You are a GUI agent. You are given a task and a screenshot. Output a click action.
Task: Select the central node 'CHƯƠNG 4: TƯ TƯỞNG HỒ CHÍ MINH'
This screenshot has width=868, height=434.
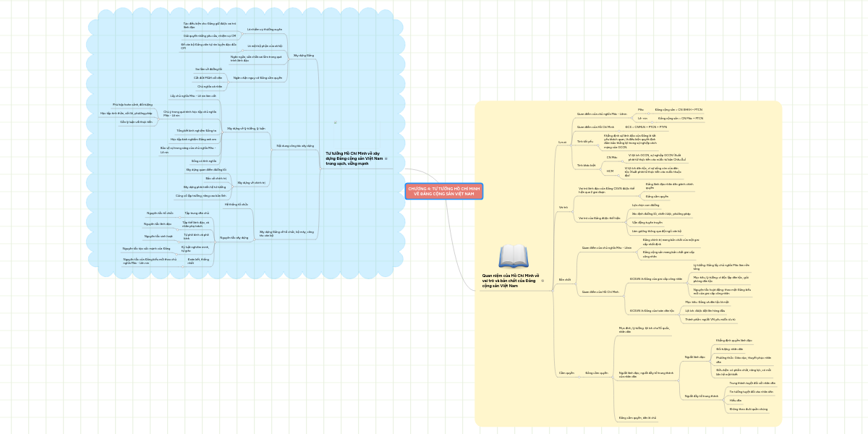click(444, 192)
